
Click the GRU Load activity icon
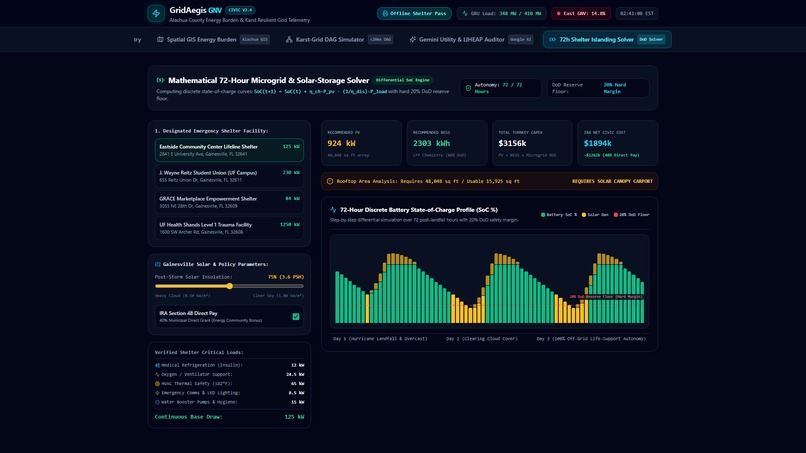click(465, 13)
